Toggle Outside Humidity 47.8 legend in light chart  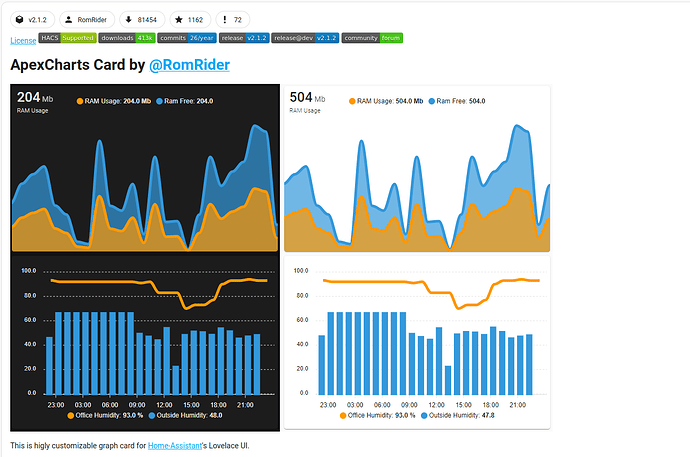click(458, 415)
